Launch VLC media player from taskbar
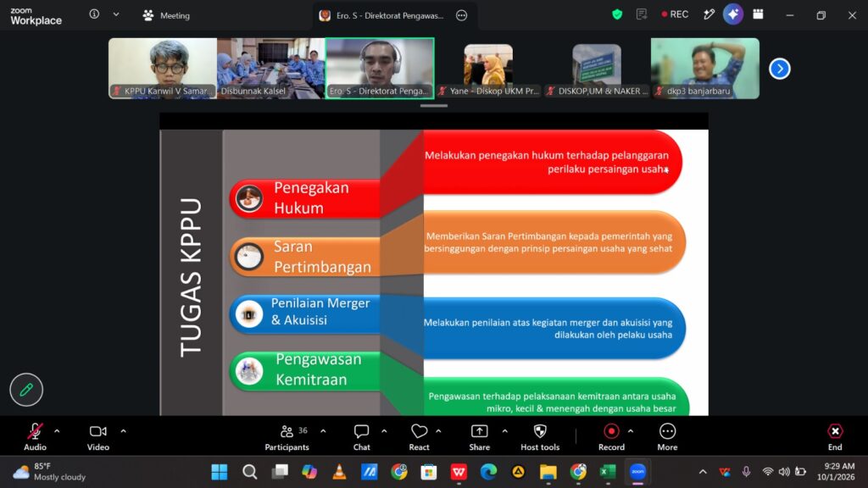868x488 pixels. (x=339, y=472)
